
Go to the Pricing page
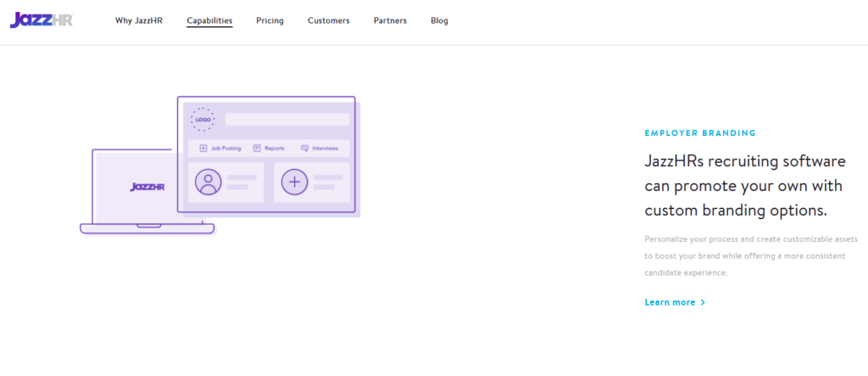[x=270, y=20]
